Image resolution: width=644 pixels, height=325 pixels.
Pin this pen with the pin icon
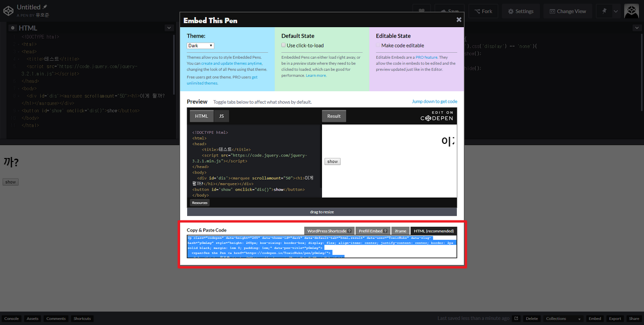(x=604, y=11)
